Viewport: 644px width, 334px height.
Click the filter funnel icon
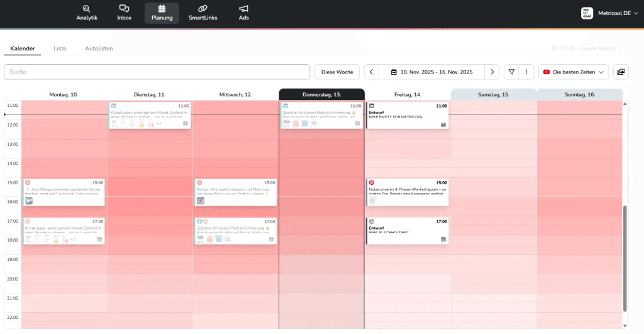pyautogui.click(x=511, y=72)
